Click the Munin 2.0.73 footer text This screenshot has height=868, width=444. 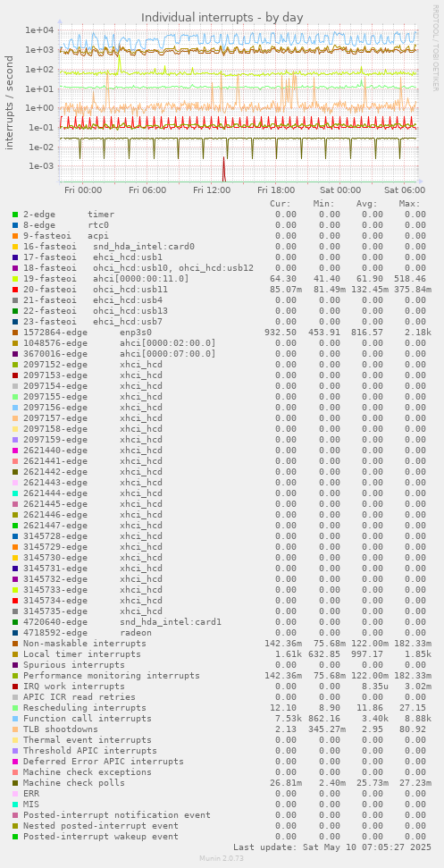coord(222,858)
